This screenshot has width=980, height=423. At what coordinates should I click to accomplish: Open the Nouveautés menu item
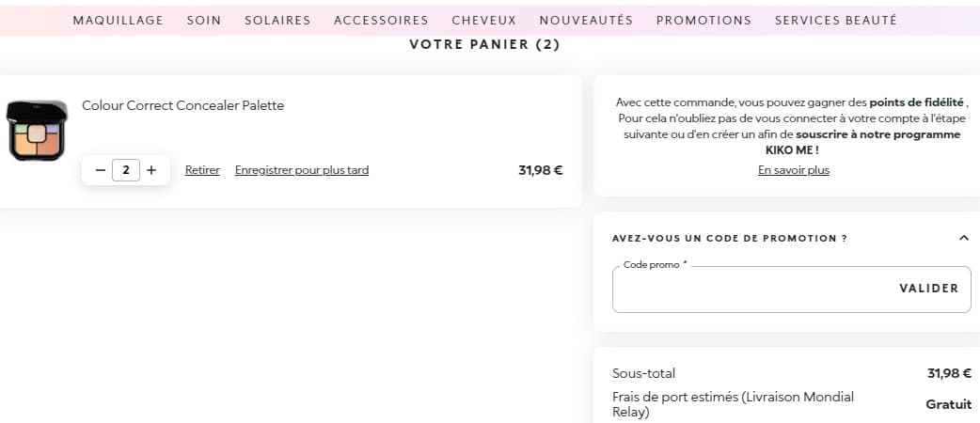click(x=586, y=20)
